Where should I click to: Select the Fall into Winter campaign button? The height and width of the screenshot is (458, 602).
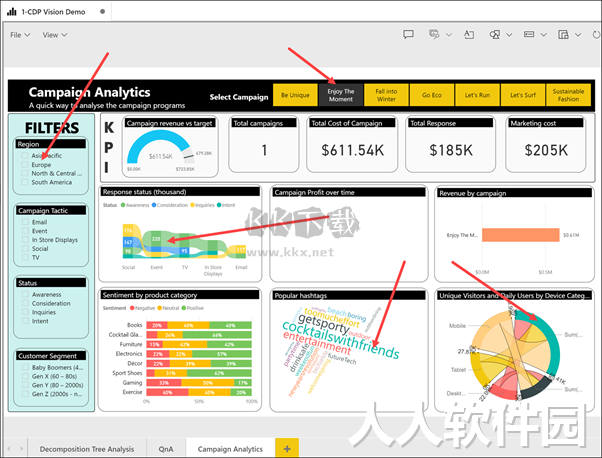(x=386, y=95)
